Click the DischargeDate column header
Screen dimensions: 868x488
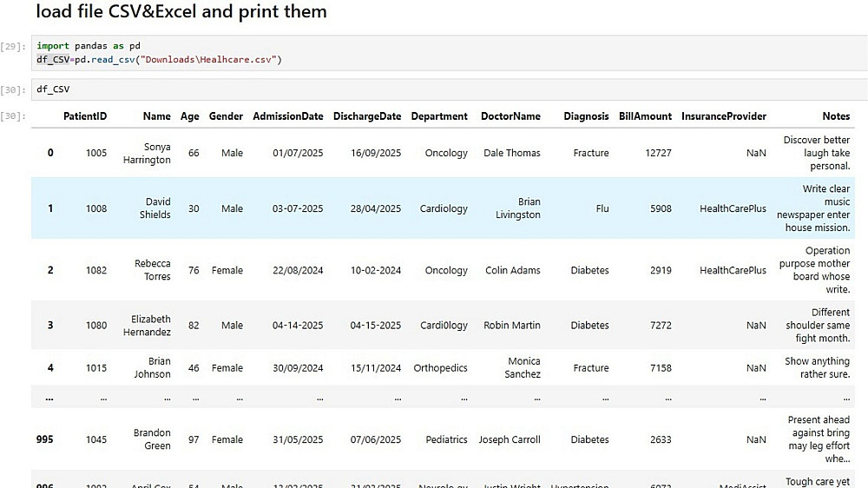(367, 116)
